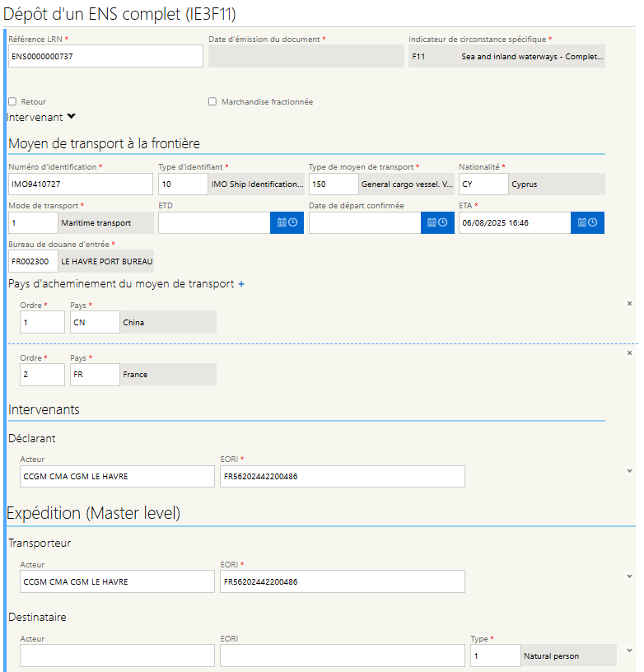644x672 pixels.
Task: Click the Natural person type description
Action: 551,656
